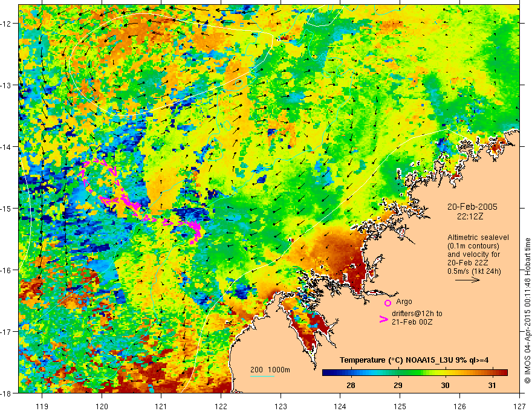Click the latitude axis label -13
Screen dimensions: 532x411
coord(6,85)
